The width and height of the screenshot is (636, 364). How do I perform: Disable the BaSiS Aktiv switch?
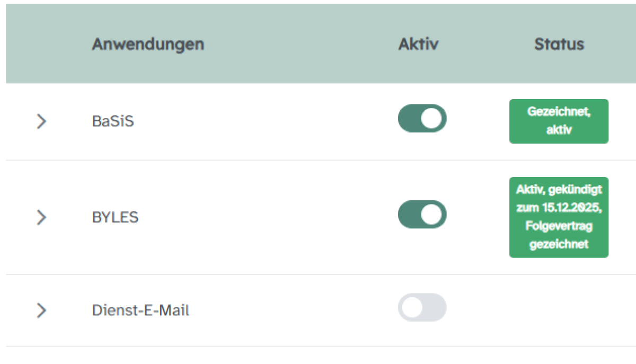(x=422, y=118)
